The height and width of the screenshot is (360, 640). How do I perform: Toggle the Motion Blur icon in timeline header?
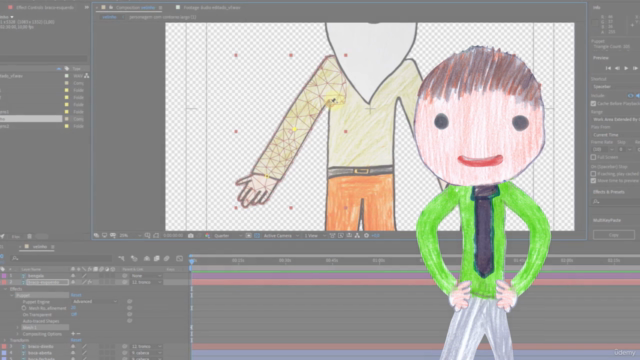(167, 258)
